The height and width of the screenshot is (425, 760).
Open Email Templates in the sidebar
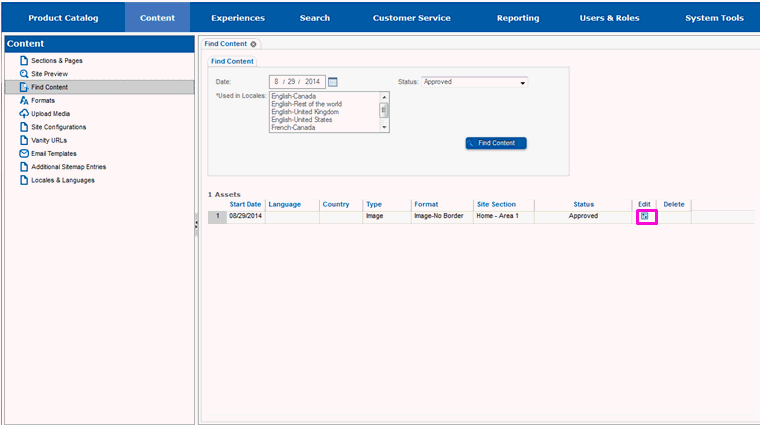click(x=54, y=153)
